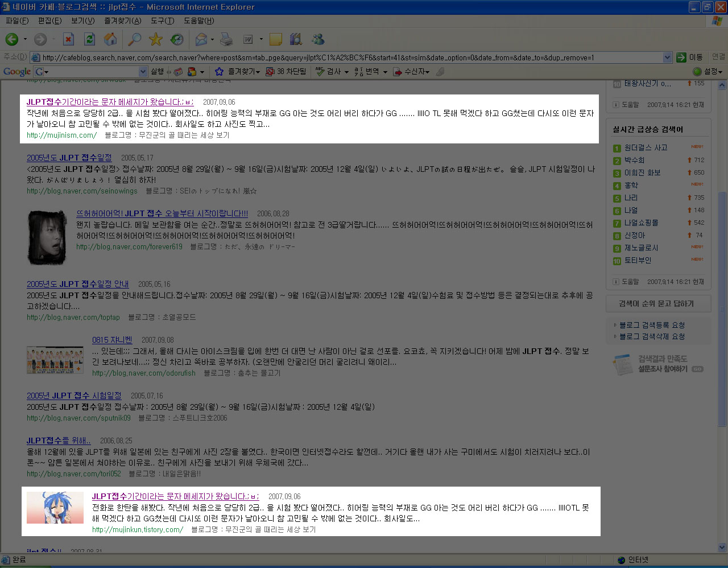This screenshot has height=568, width=728.
Task: Open the 보기(V) menu
Action: (82, 21)
